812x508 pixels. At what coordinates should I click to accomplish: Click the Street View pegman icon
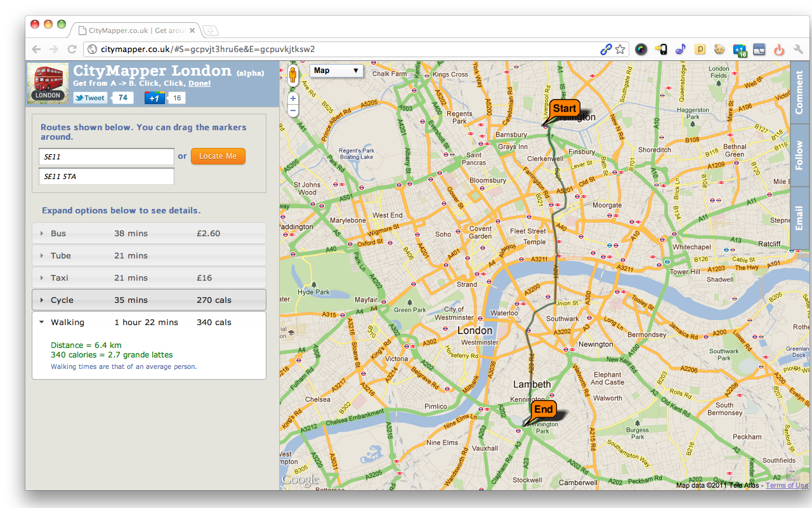click(293, 76)
